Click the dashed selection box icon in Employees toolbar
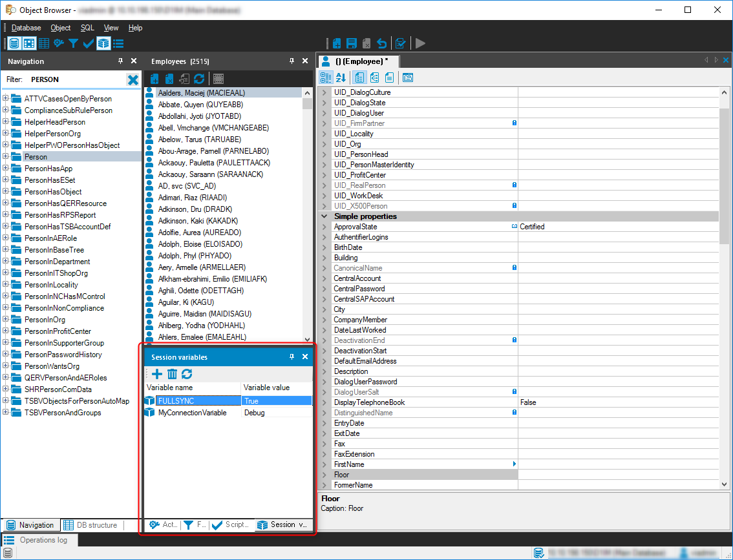This screenshot has width=733, height=560. click(218, 79)
